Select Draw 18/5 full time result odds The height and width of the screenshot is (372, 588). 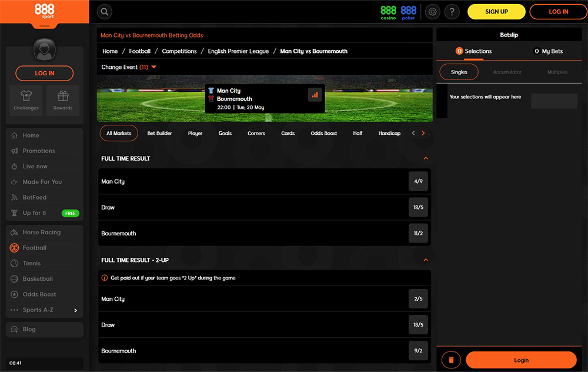point(418,207)
